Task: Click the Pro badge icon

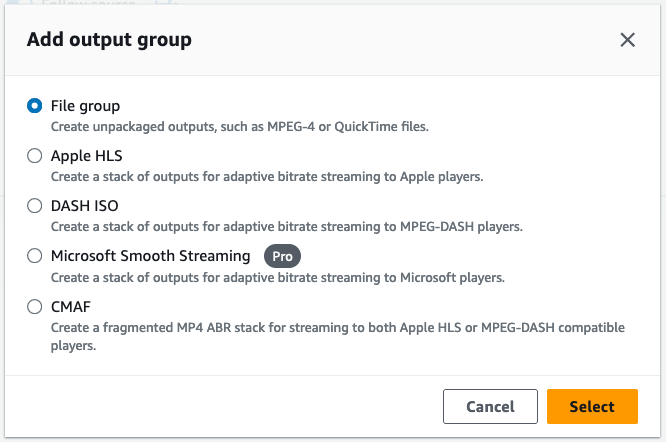Action: pos(282,256)
